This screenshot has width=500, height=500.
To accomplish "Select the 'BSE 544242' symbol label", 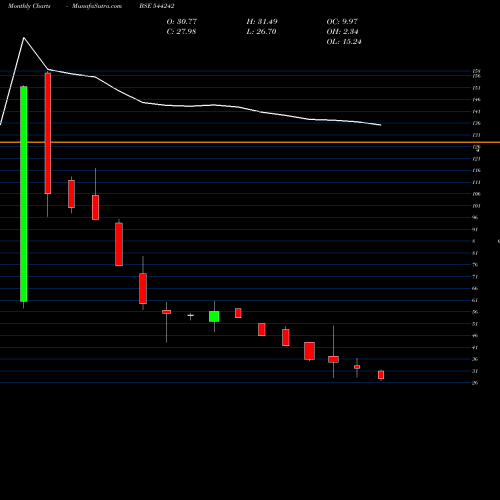I will click(157, 6).
